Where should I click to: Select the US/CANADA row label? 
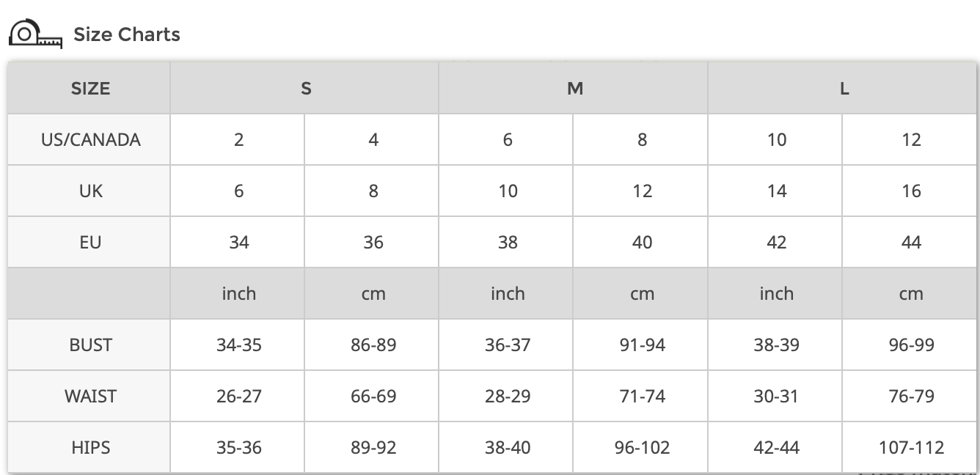pyautogui.click(x=90, y=139)
